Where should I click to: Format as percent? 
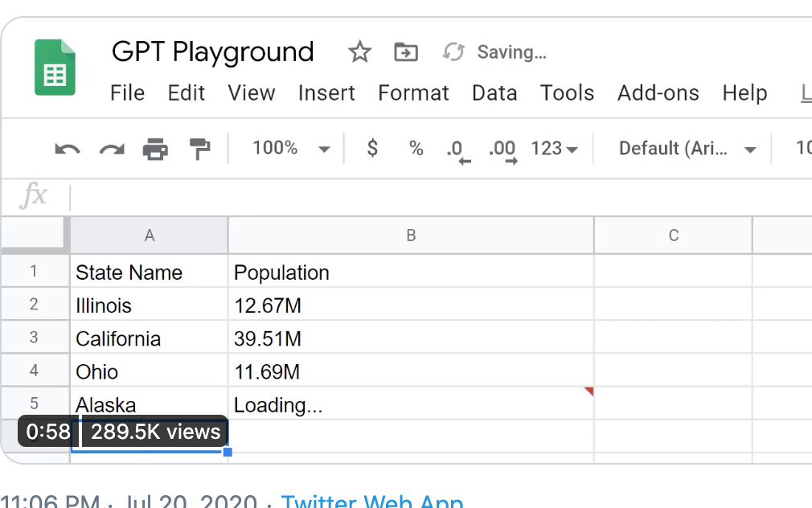point(416,149)
